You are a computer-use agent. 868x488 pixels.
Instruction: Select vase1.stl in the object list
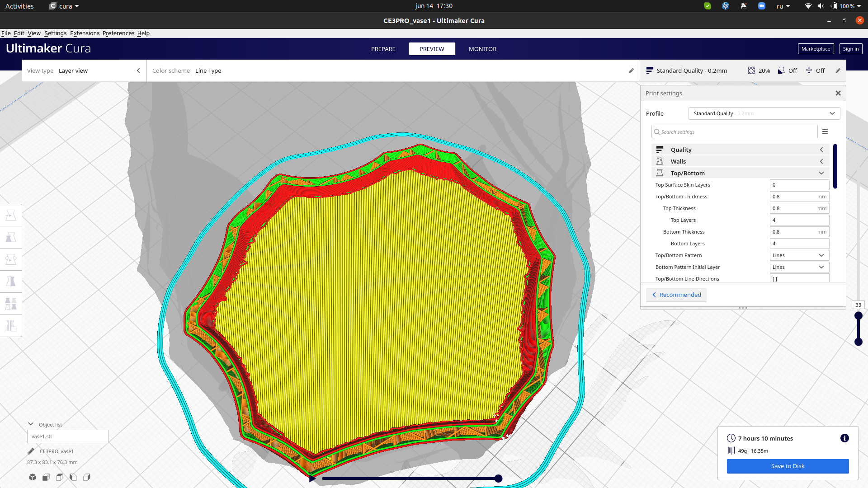tap(68, 436)
